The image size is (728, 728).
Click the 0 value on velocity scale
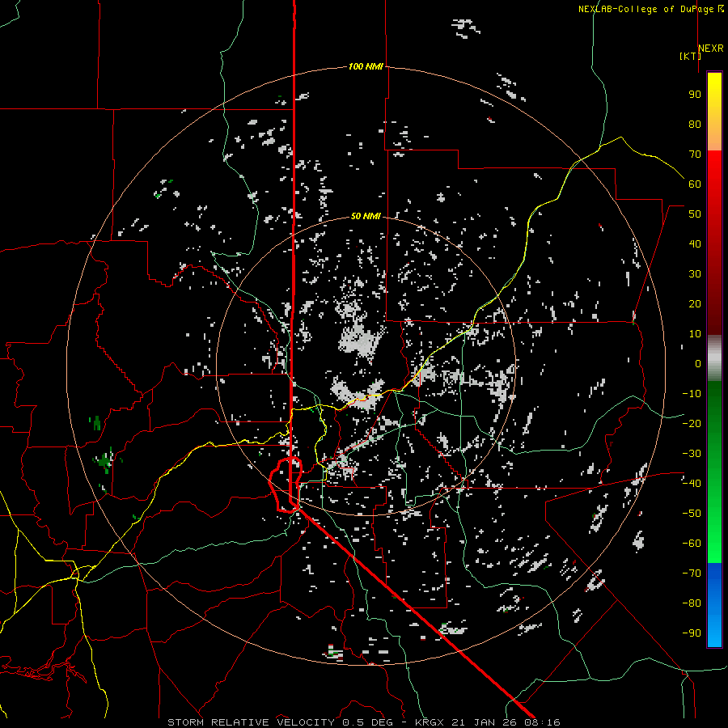click(x=698, y=364)
